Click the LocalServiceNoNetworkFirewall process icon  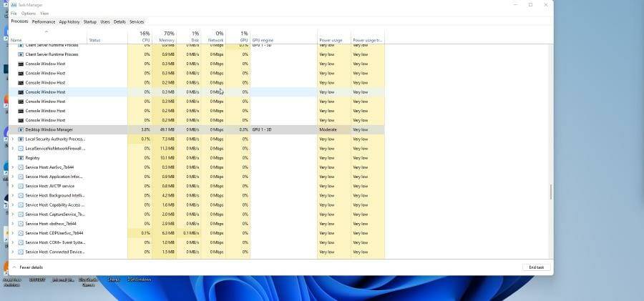pos(21,149)
